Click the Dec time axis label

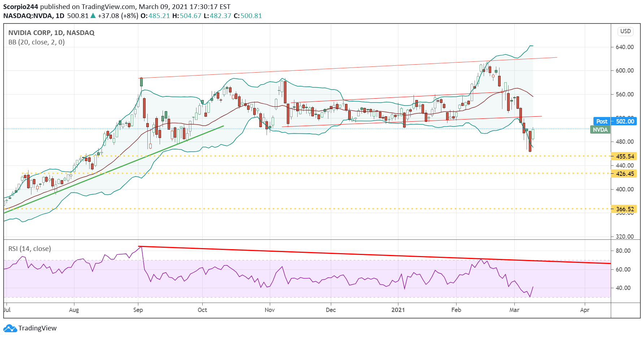point(330,310)
